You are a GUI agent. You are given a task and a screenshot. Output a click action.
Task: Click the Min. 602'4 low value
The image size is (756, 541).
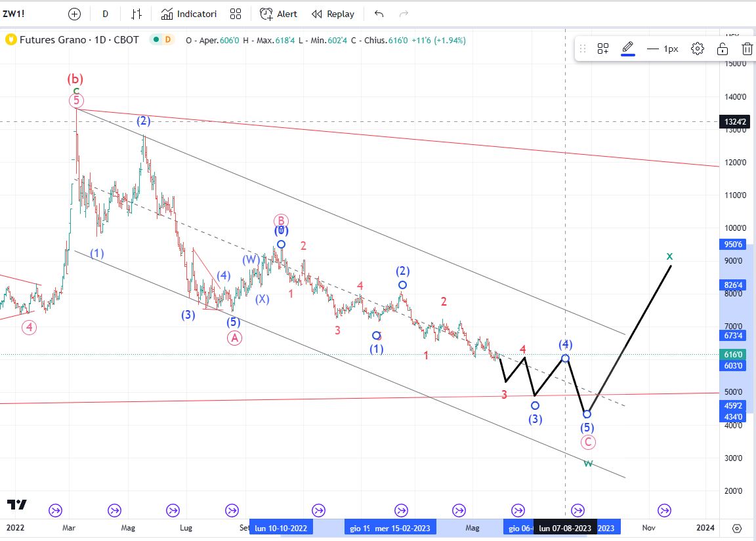pyautogui.click(x=329, y=41)
